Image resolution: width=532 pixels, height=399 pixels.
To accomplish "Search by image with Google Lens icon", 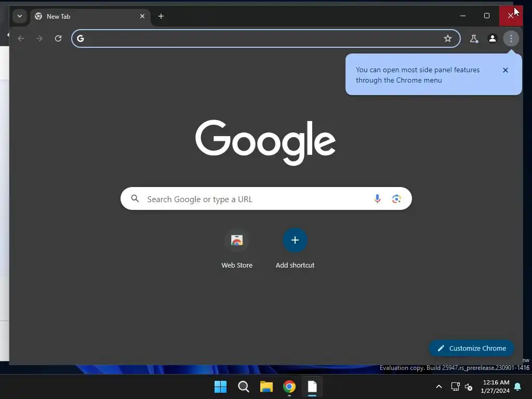I will tap(396, 198).
